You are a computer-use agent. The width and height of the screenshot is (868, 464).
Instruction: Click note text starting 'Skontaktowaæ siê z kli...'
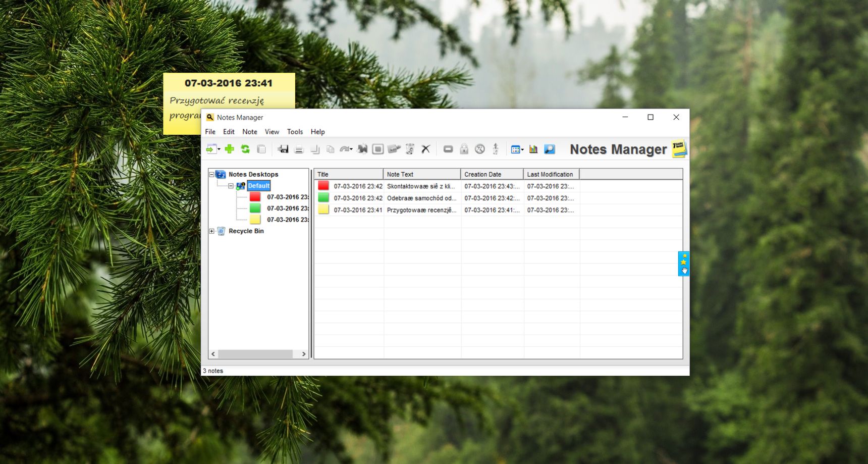[421, 186]
